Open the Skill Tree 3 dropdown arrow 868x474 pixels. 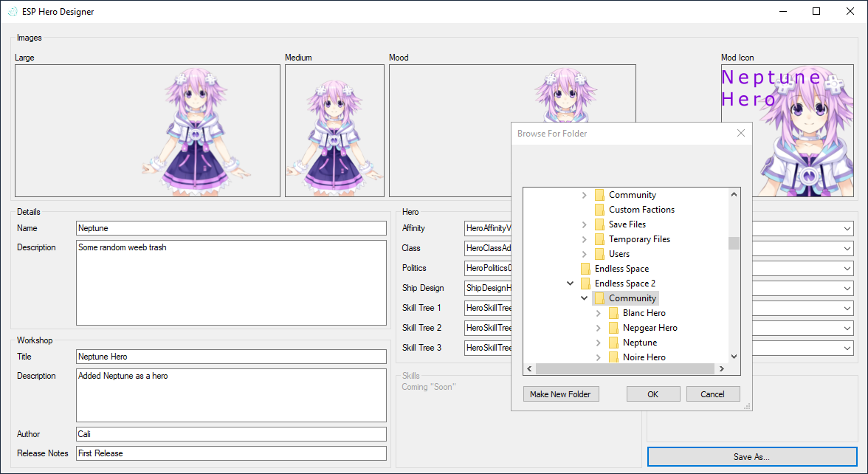pos(847,348)
